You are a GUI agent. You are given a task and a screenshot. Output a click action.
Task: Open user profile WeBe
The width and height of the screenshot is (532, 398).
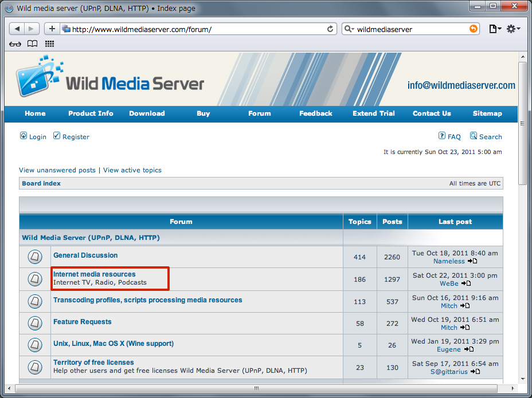point(449,283)
